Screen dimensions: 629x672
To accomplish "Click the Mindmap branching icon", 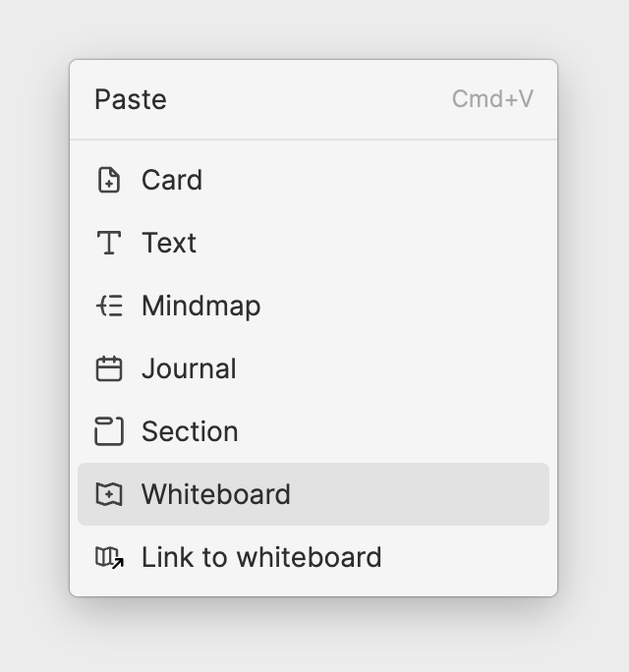I will click(x=109, y=306).
